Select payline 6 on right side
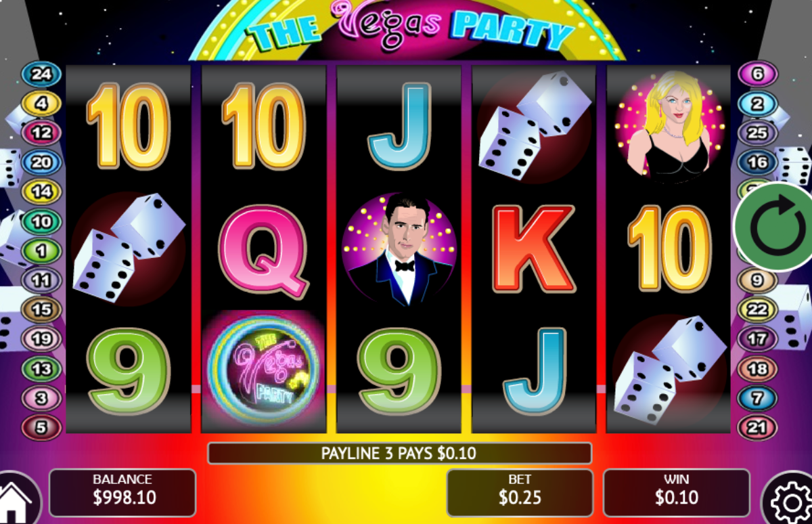Viewport: 812px width, 524px height. [757, 74]
